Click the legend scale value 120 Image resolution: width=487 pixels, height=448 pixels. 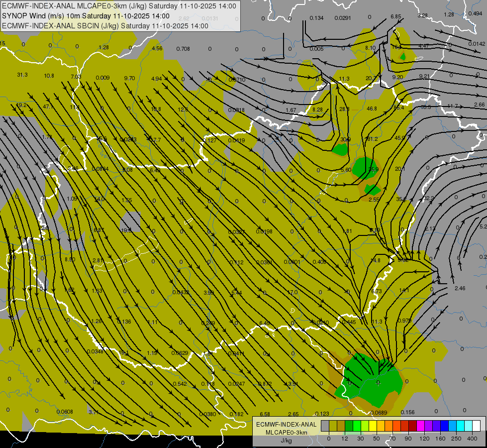coord(424,439)
